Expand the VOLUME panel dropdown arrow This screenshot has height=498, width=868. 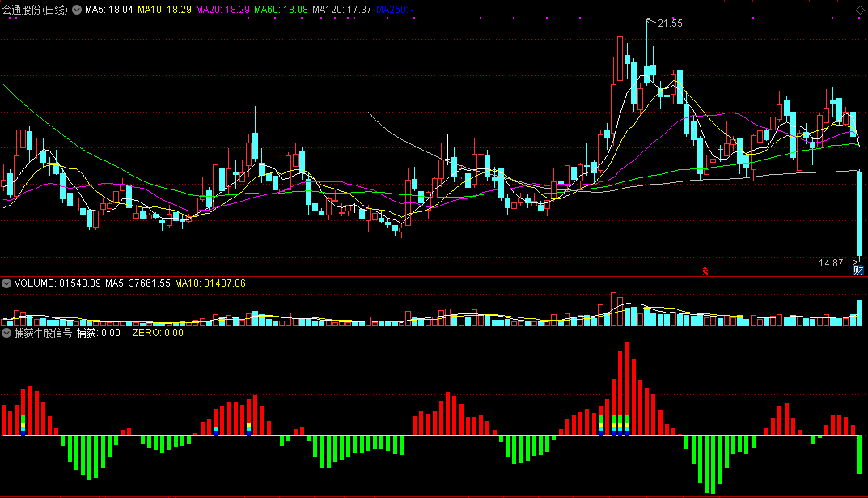6,283
